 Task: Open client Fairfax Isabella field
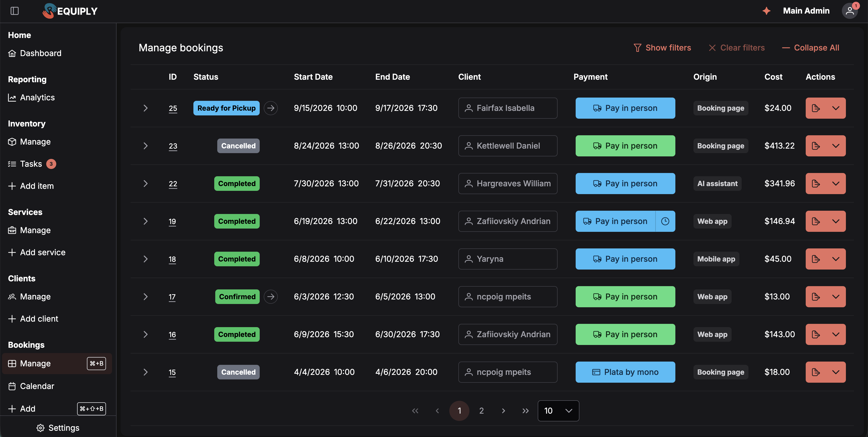tap(508, 108)
